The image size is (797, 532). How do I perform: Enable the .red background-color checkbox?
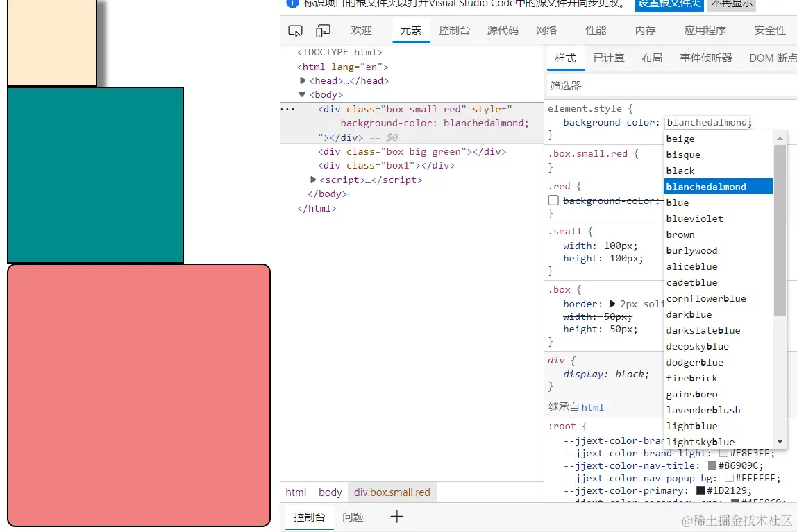[x=553, y=200]
